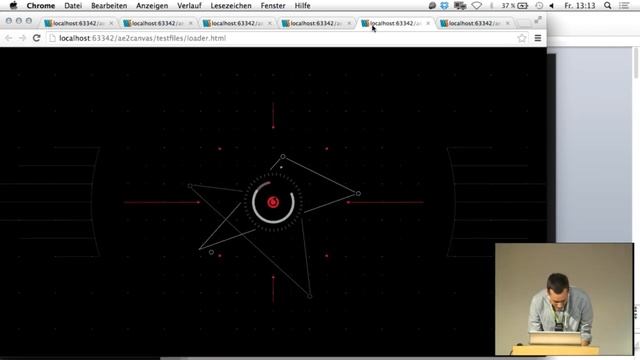The width and height of the screenshot is (640, 360).
Task: Open the Datei menu
Action: tap(73, 5)
